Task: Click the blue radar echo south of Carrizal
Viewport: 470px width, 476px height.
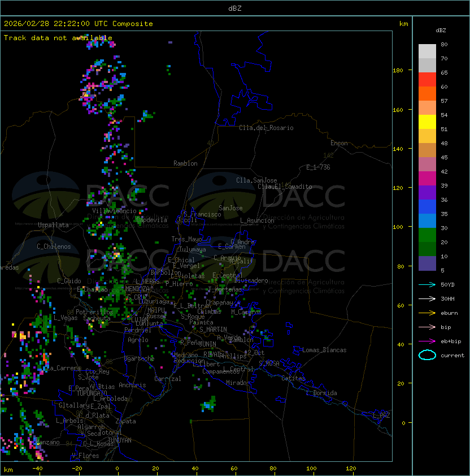Action: [208, 405]
